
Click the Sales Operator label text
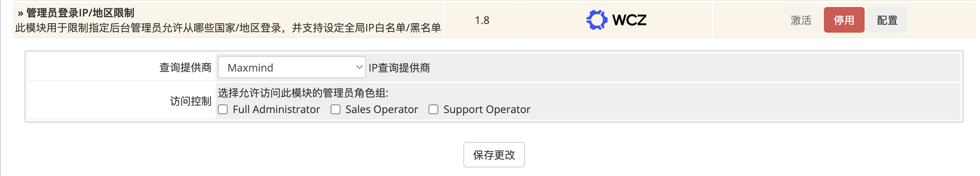[x=382, y=109]
